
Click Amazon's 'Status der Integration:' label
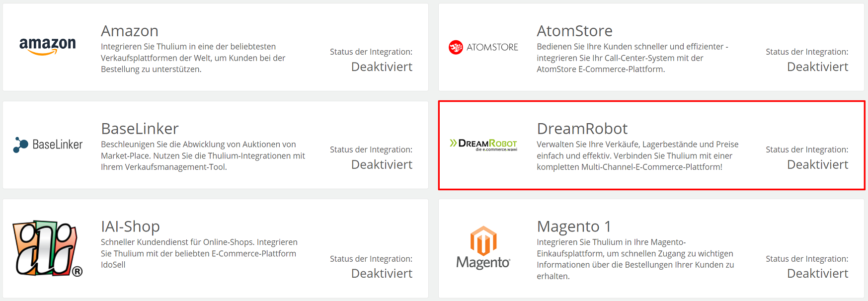(x=371, y=52)
